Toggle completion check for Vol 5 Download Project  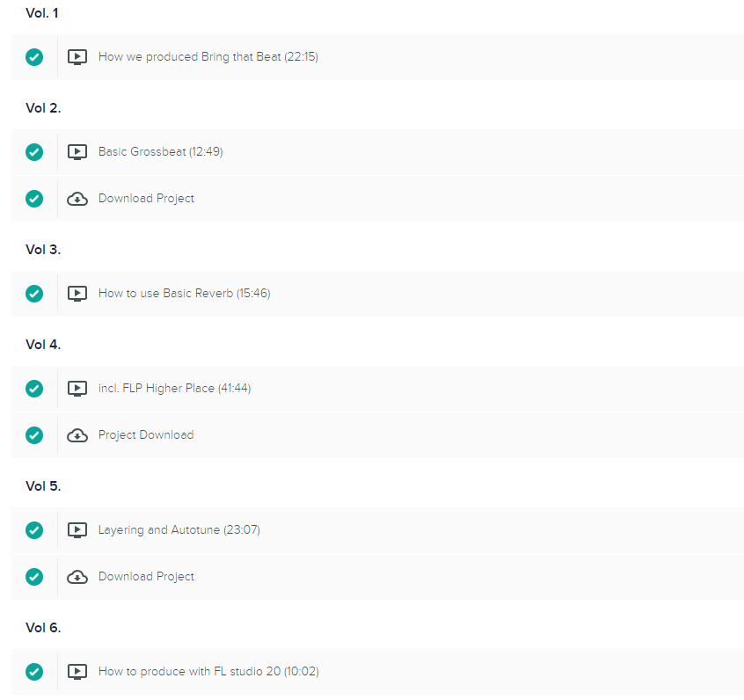click(34, 577)
